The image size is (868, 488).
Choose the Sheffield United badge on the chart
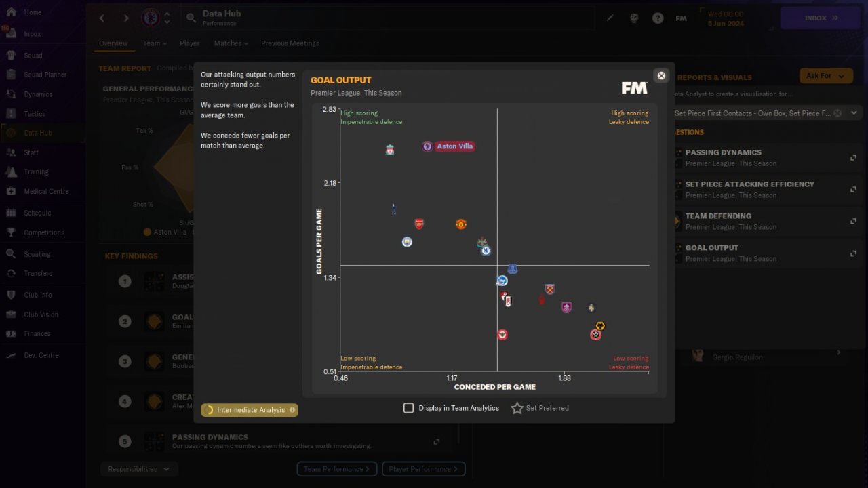595,335
